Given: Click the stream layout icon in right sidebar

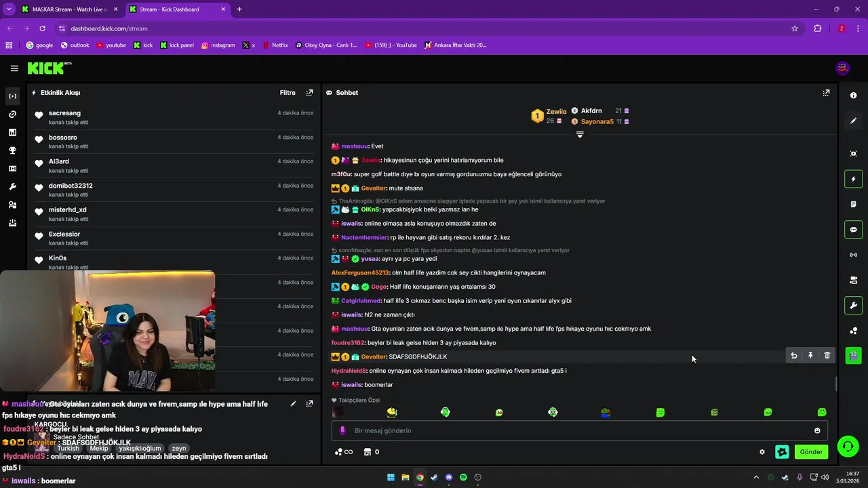Looking at the screenshot, I should [x=853, y=280].
